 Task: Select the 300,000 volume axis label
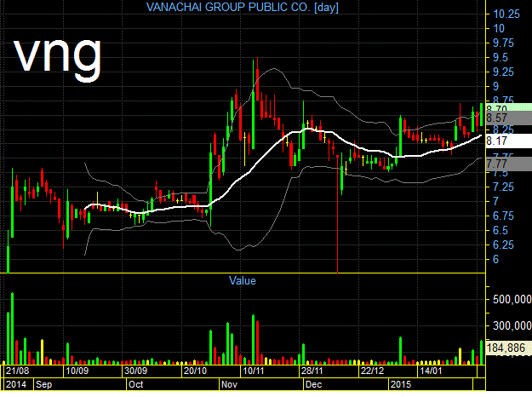pyautogui.click(x=512, y=326)
